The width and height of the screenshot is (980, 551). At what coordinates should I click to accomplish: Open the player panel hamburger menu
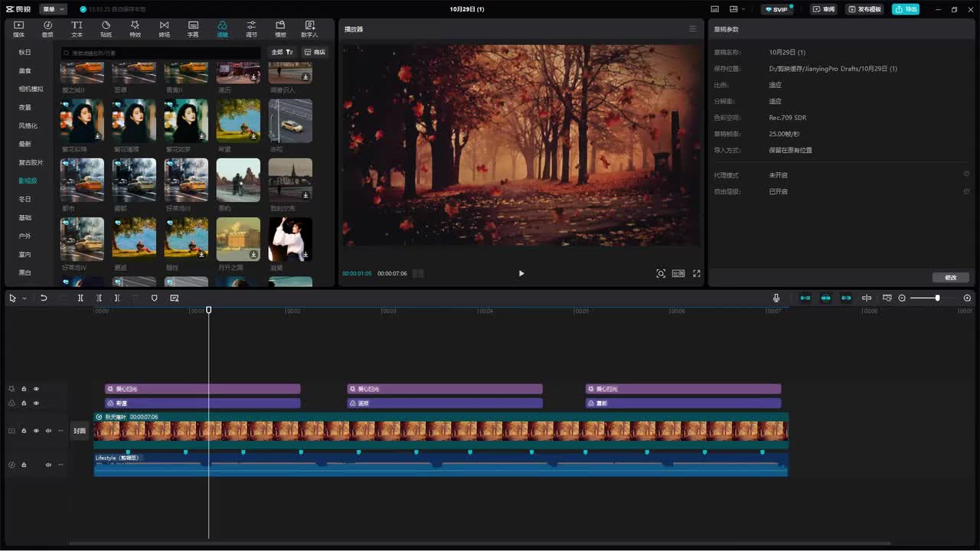coord(693,29)
